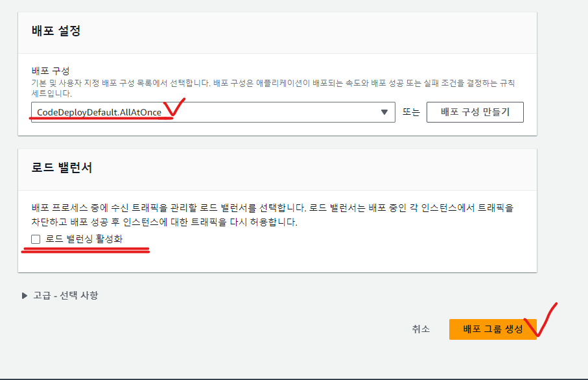Open the CodeDeployDefault.AllAtOnce deployment configuration dropdown

point(213,112)
